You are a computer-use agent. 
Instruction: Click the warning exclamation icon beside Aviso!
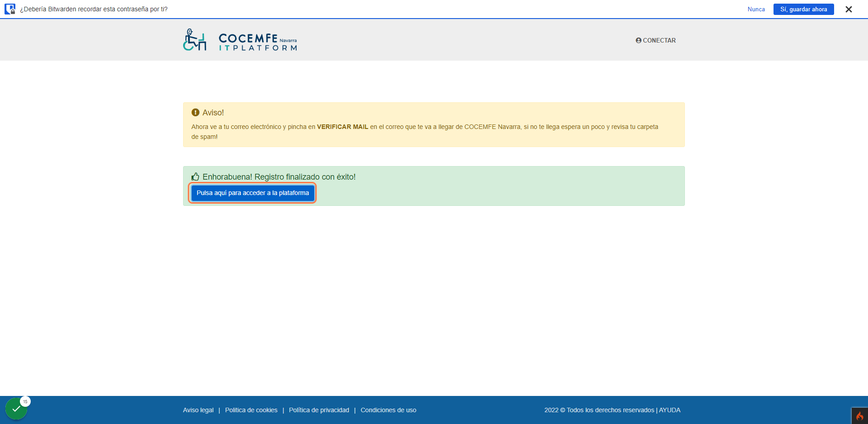point(195,112)
